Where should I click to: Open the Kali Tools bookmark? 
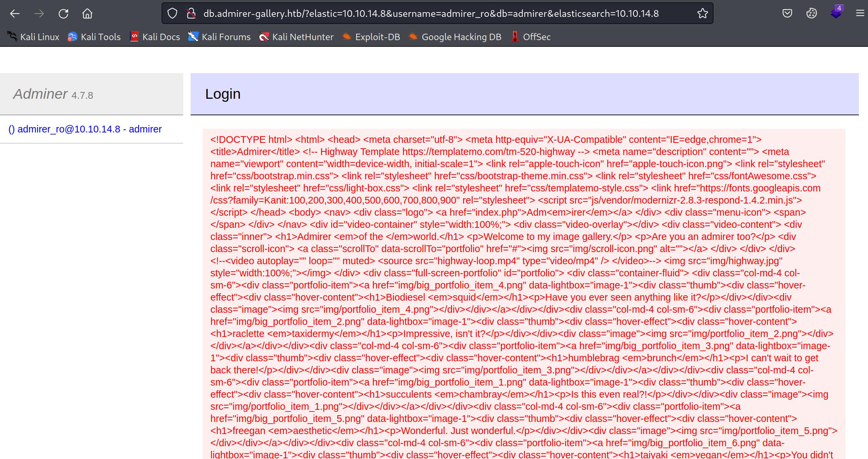(94, 37)
